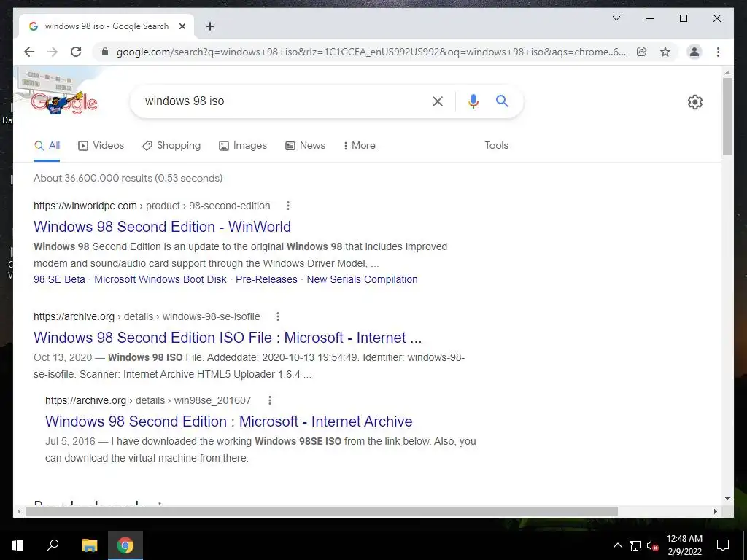The width and height of the screenshot is (747, 560).
Task: Share this page icon in address bar
Action: tap(642, 52)
